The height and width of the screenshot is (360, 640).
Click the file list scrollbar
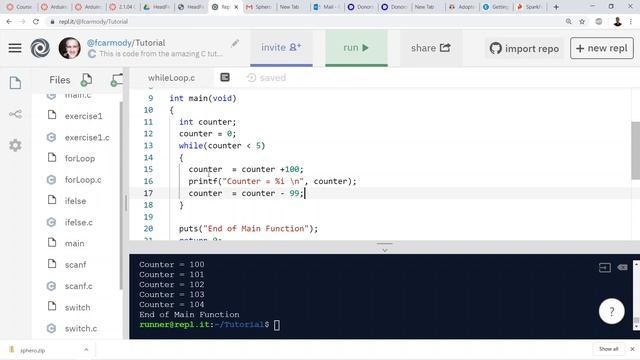(x=121, y=196)
